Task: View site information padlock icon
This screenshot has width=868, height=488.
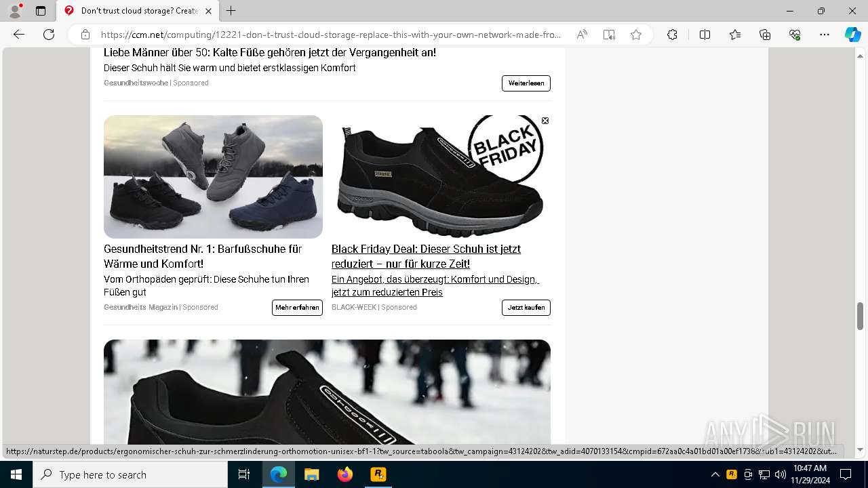Action: 85,35
